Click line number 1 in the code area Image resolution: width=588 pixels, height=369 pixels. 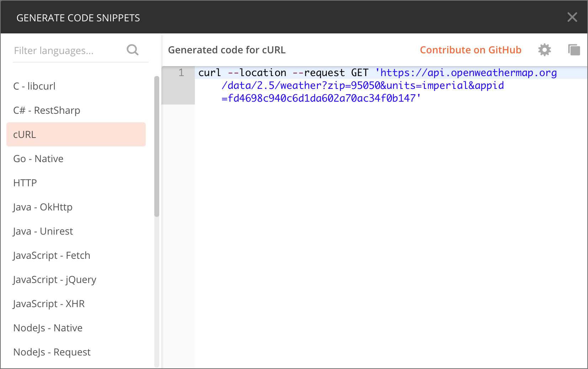tap(181, 73)
